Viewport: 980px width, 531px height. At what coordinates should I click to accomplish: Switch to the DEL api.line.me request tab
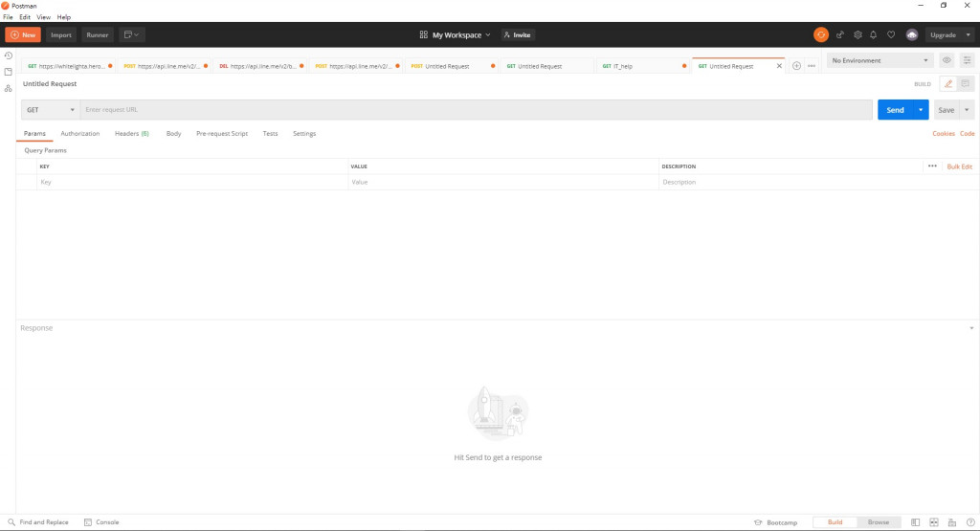[259, 66]
